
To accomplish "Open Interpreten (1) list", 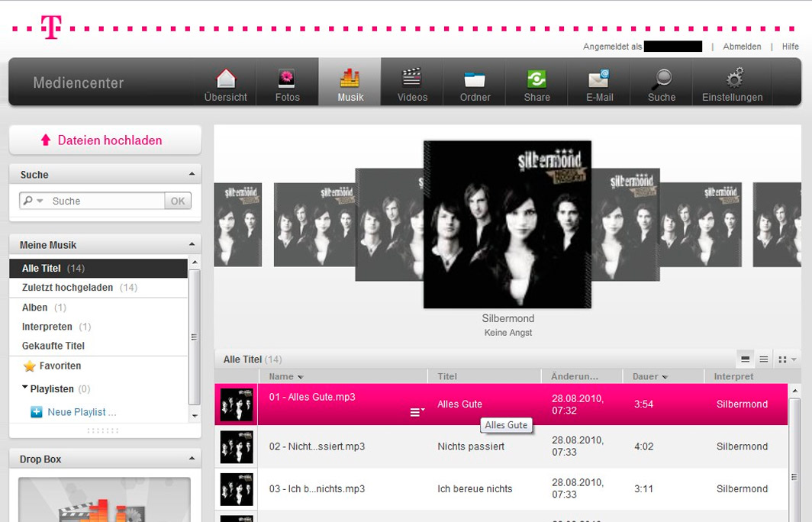I will 98,327.
